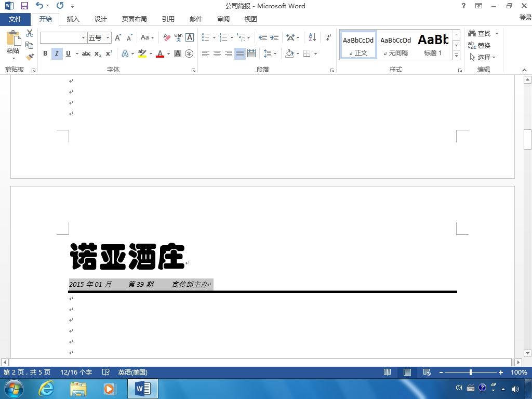532x399 pixels.
Task: Increase font size with the grow font icon
Action: [x=118, y=37]
